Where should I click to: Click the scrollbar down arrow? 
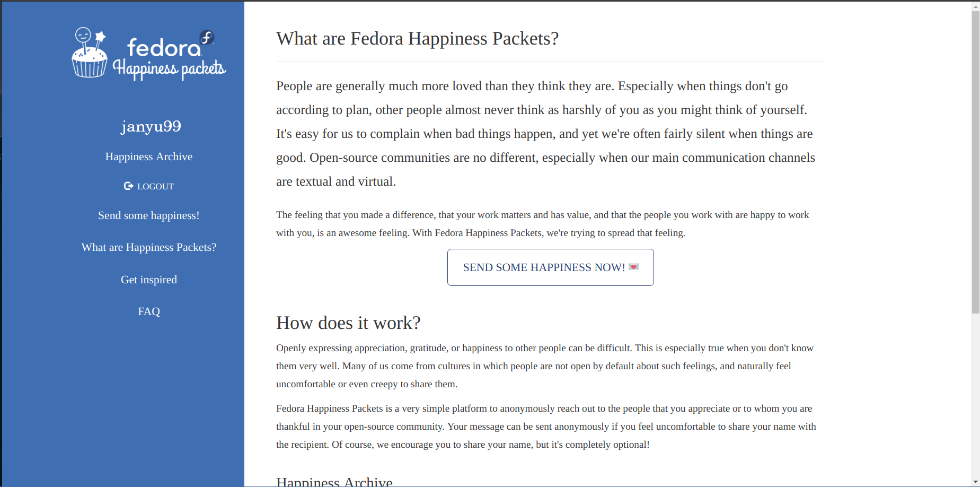click(975, 482)
